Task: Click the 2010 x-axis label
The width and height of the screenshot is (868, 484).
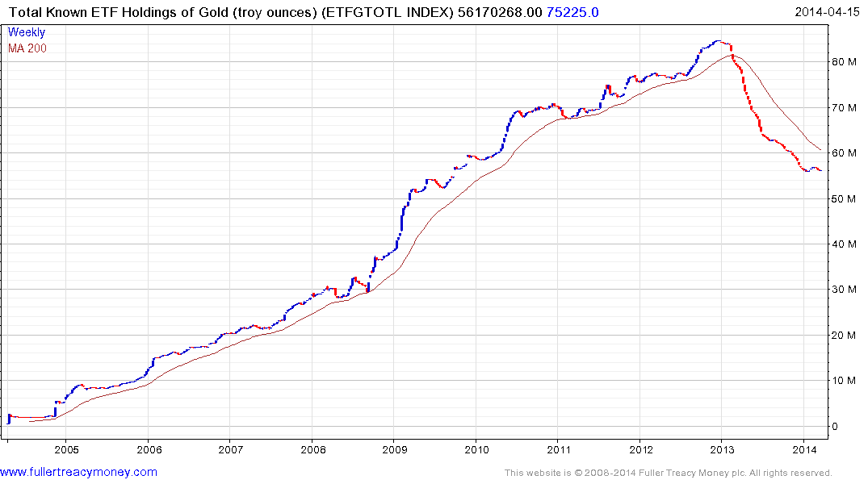Action: click(x=477, y=449)
